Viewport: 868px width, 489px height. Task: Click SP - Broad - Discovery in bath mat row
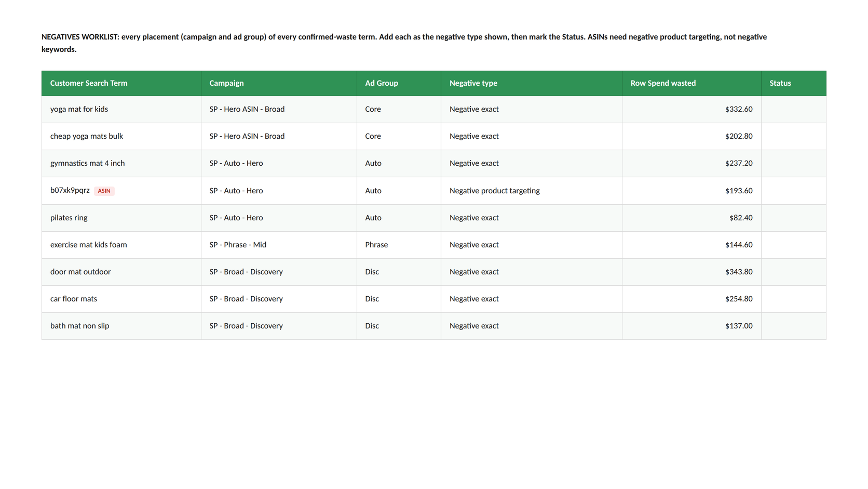tap(246, 326)
